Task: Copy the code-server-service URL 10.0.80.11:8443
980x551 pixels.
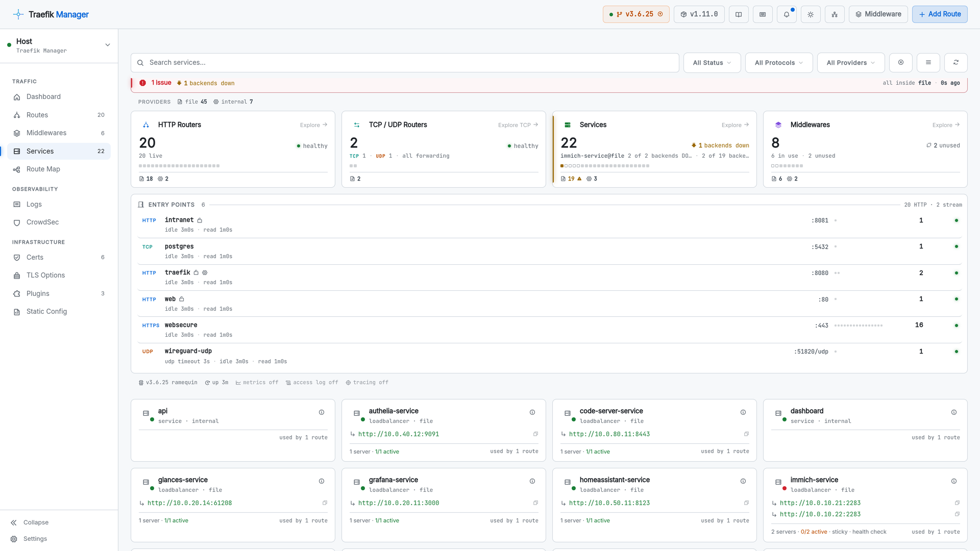Action: (x=747, y=434)
